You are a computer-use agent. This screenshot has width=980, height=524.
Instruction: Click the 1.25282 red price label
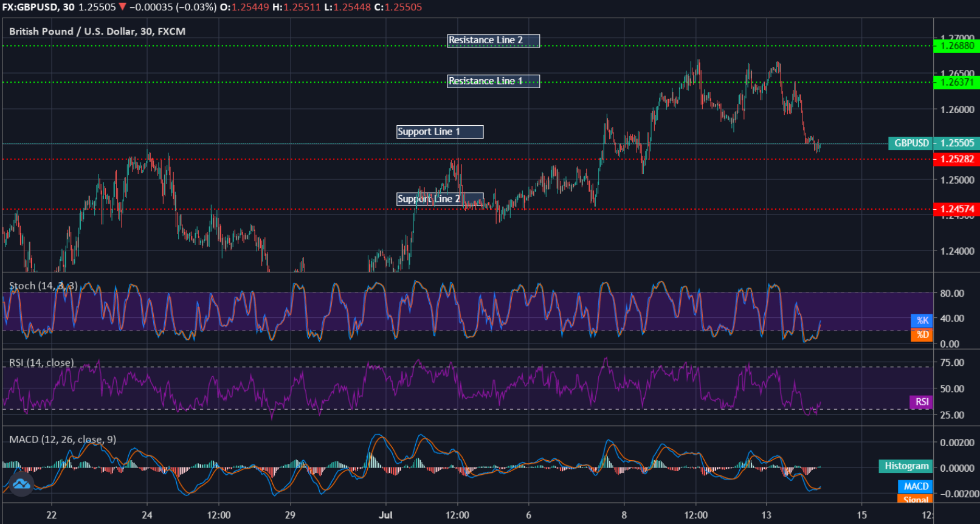(957, 159)
